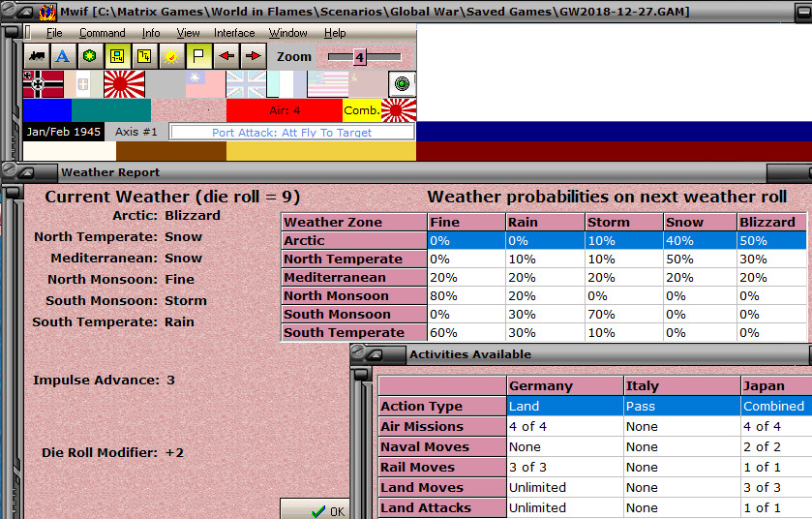Click the Fine column header
Image resolution: width=812 pixels, height=519 pixels.
(x=466, y=222)
